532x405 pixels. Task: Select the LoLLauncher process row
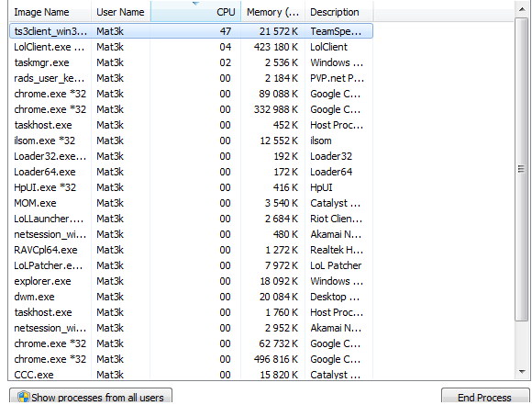tap(192, 219)
